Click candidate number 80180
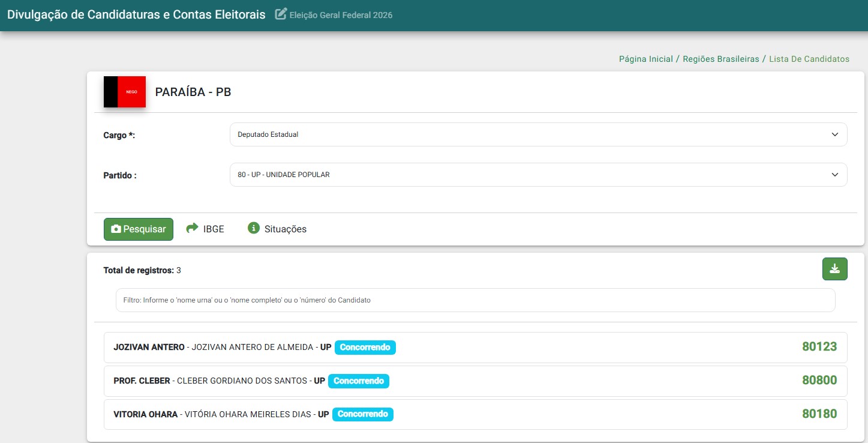Viewport: 868px width, 443px height. tap(819, 414)
